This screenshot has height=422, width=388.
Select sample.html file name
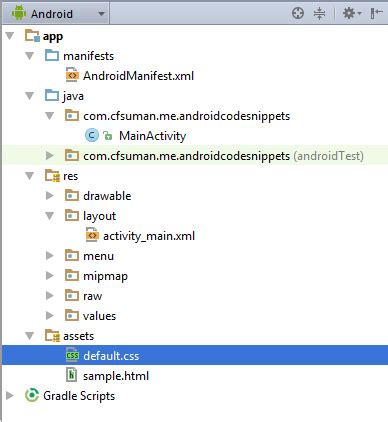pyautogui.click(x=116, y=376)
